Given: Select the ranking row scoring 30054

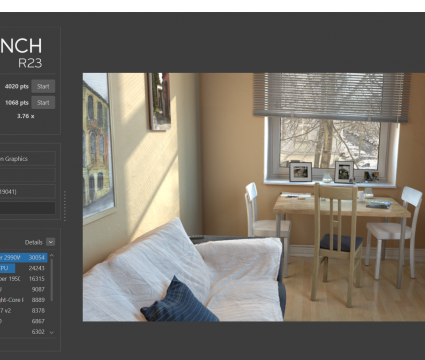Looking at the screenshot, I should coord(23,257).
